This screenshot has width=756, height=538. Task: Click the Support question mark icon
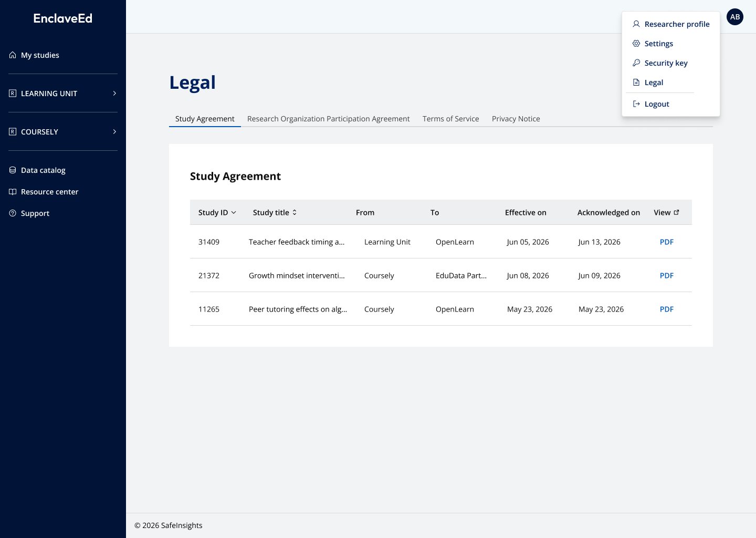(13, 213)
